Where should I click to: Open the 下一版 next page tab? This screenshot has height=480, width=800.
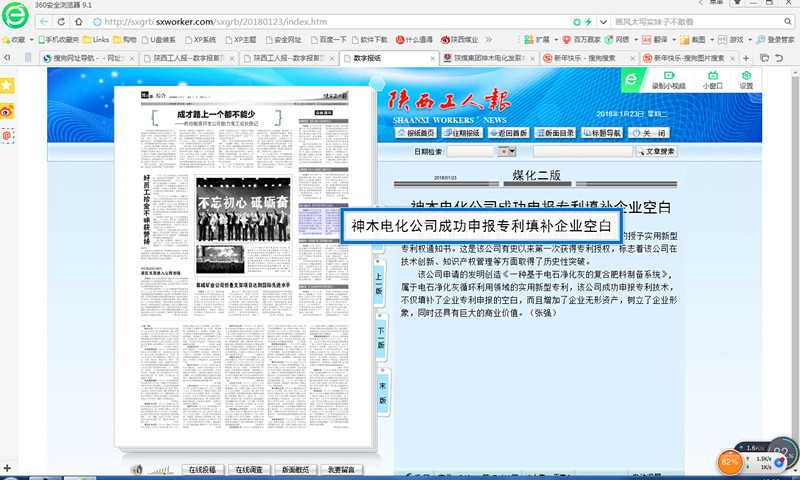click(381, 338)
